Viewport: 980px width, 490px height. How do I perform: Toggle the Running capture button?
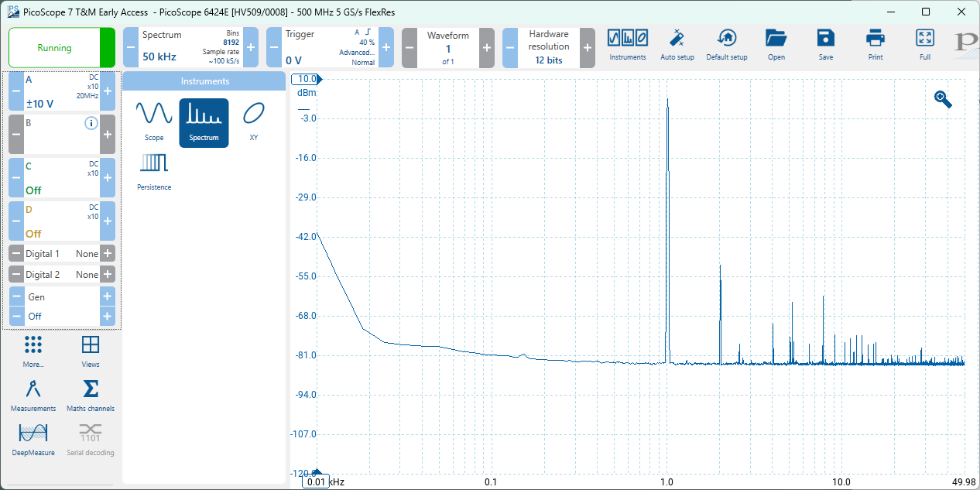(x=61, y=47)
